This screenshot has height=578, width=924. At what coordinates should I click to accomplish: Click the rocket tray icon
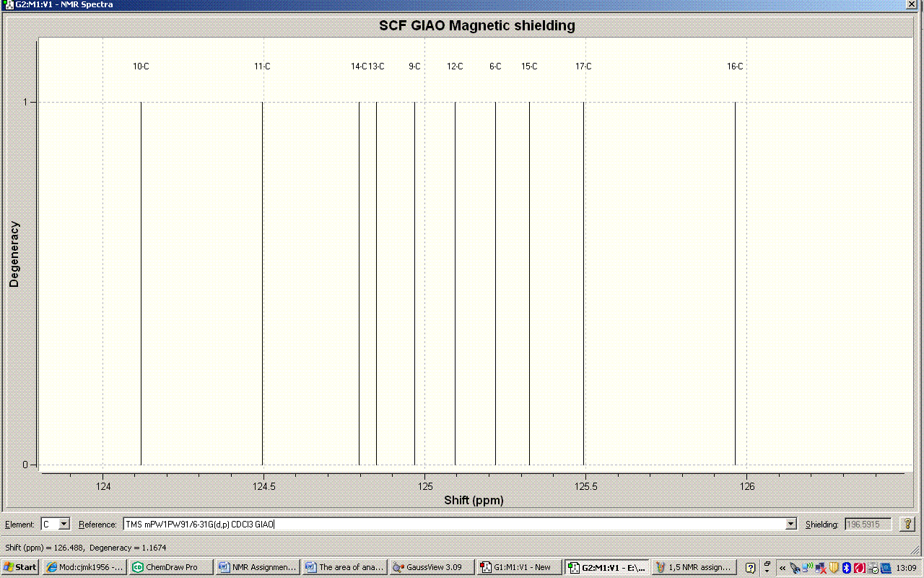click(x=795, y=568)
